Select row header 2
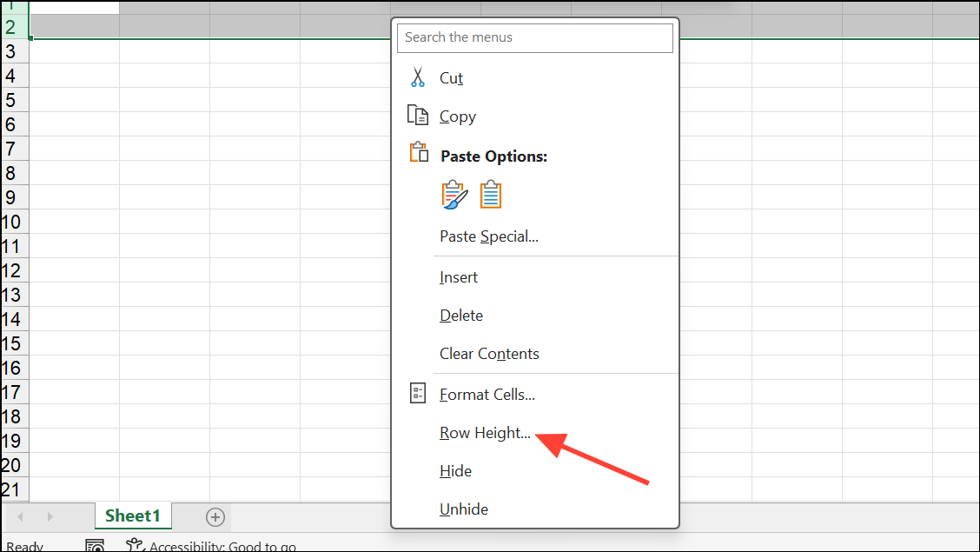980x552 pixels. 15,27
